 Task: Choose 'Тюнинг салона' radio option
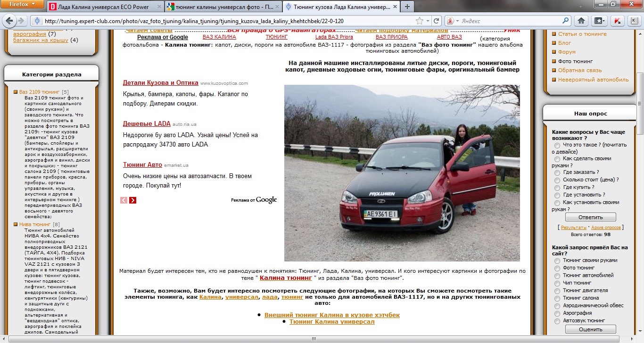click(x=557, y=298)
